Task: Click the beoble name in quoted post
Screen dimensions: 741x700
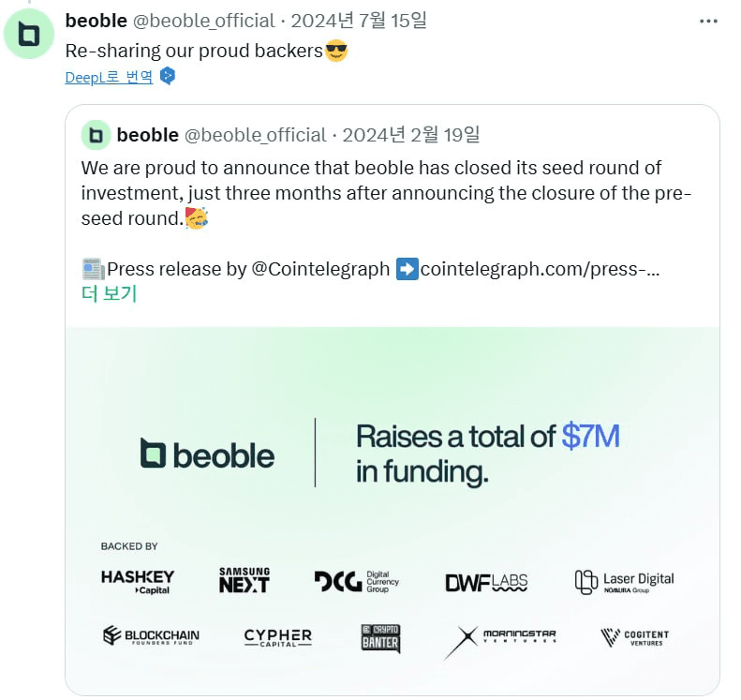Action: [x=147, y=135]
